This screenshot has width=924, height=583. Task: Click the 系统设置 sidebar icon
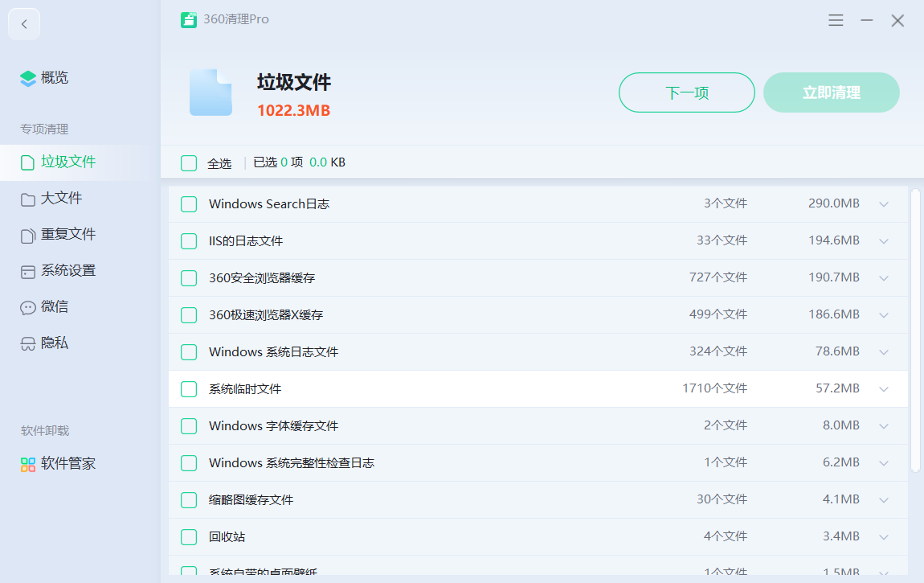tap(28, 271)
